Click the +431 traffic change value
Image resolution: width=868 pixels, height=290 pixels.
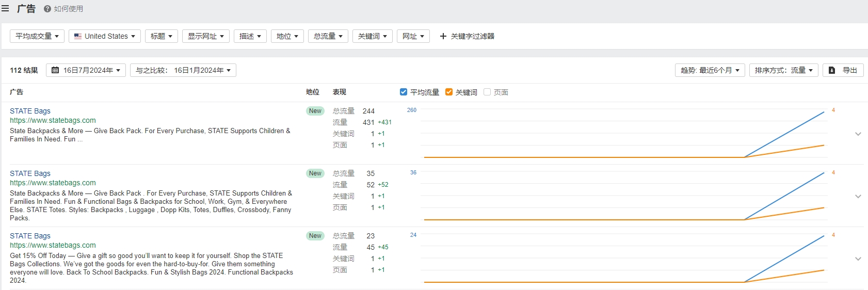point(384,122)
